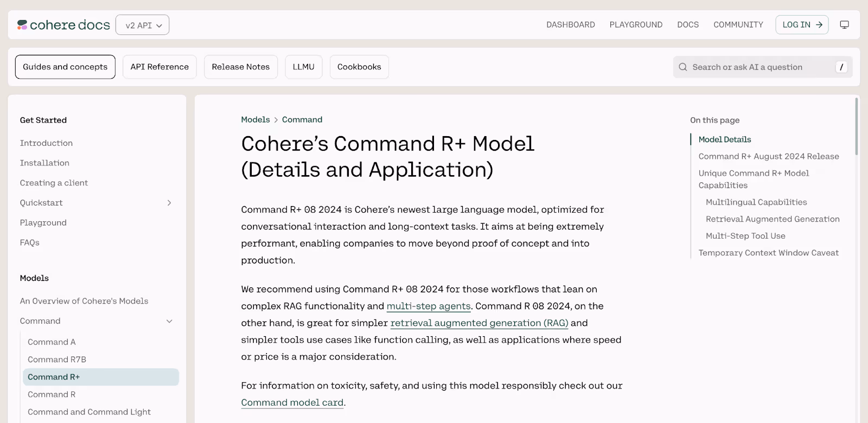The width and height of the screenshot is (868, 423).
Task: Switch to the LLMU tab
Action: (x=304, y=67)
